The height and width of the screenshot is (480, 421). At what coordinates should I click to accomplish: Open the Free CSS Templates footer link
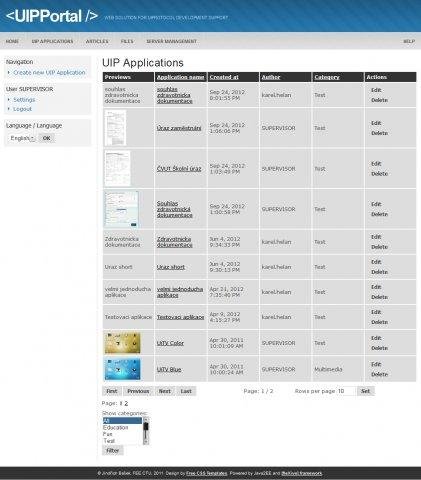207,473
